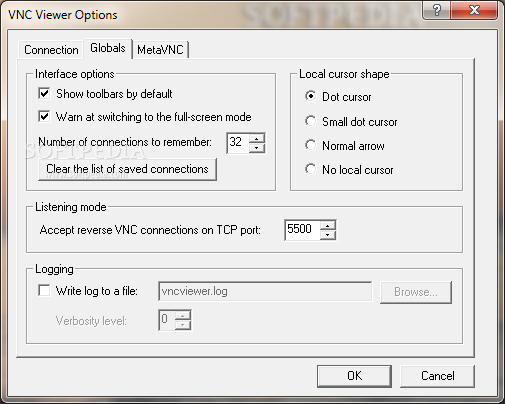Click the TCP port number field

[302, 230]
